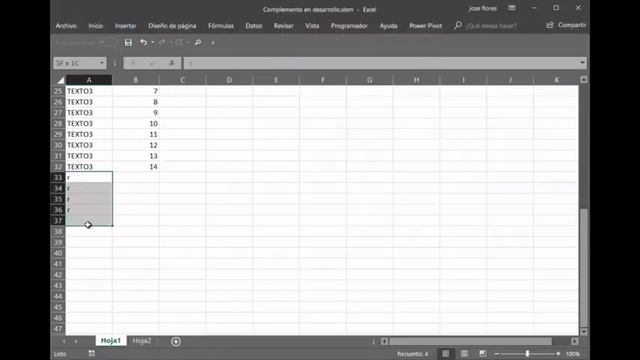Click the ribbon display options icon
Image resolution: width=640 pixels, height=360 pixels.
512,8
